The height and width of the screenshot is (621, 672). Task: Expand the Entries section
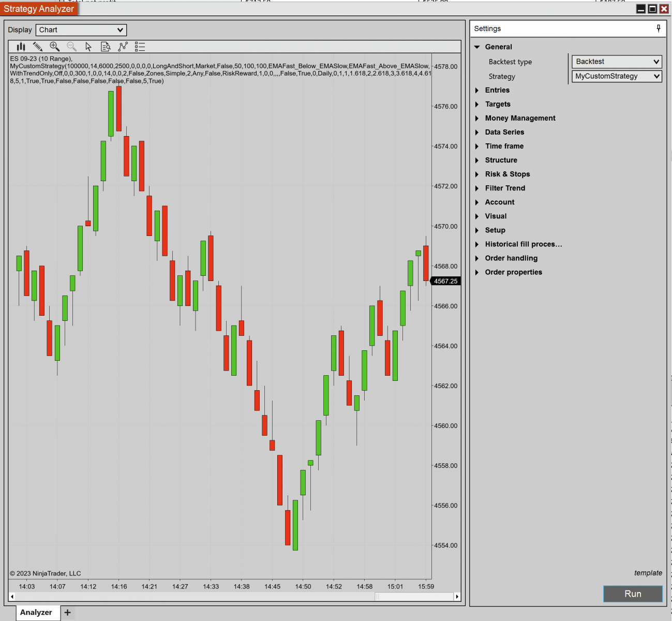[x=477, y=91]
